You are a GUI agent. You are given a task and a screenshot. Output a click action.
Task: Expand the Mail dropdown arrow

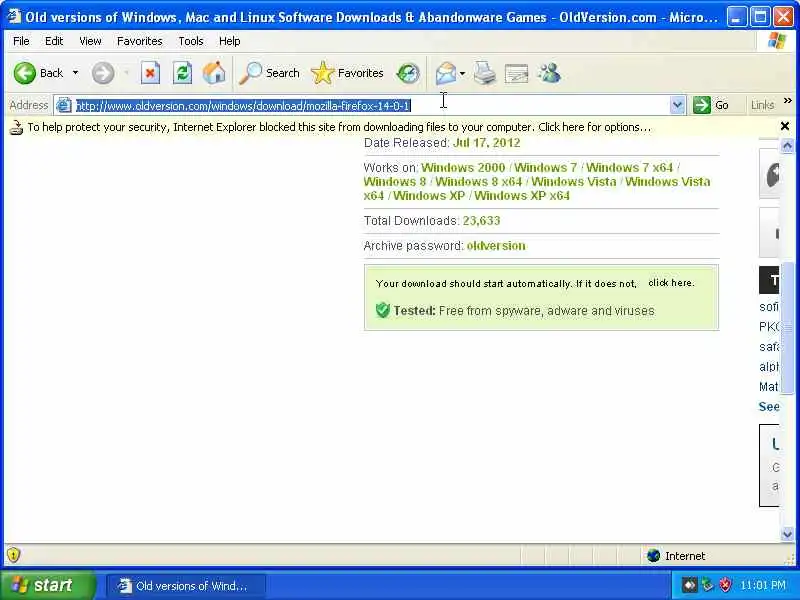pyautogui.click(x=462, y=73)
